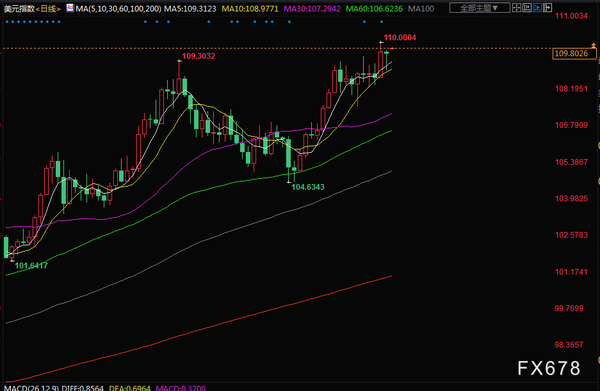The width and height of the screenshot is (600, 391).
Task: Open the 全部主题 dropdown
Action: [x=479, y=8]
